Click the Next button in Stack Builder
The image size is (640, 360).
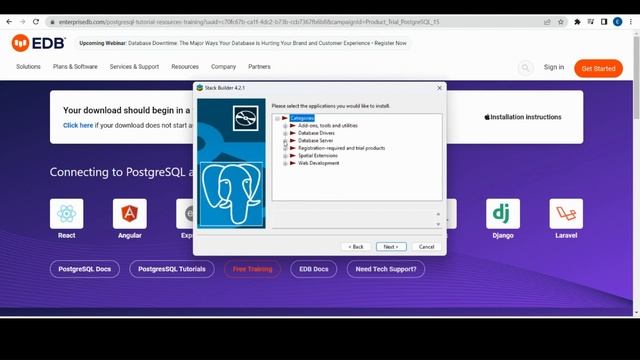pos(391,247)
